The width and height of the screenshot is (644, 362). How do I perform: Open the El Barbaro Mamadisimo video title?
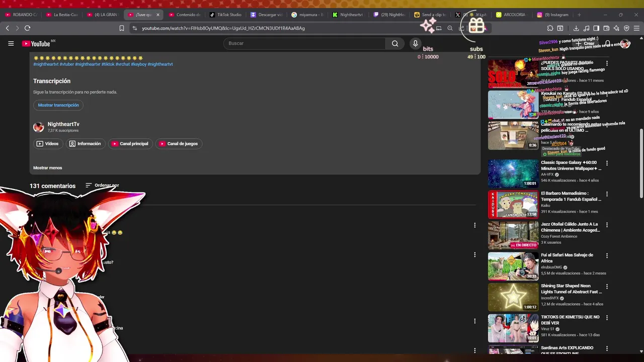pyautogui.click(x=571, y=196)
